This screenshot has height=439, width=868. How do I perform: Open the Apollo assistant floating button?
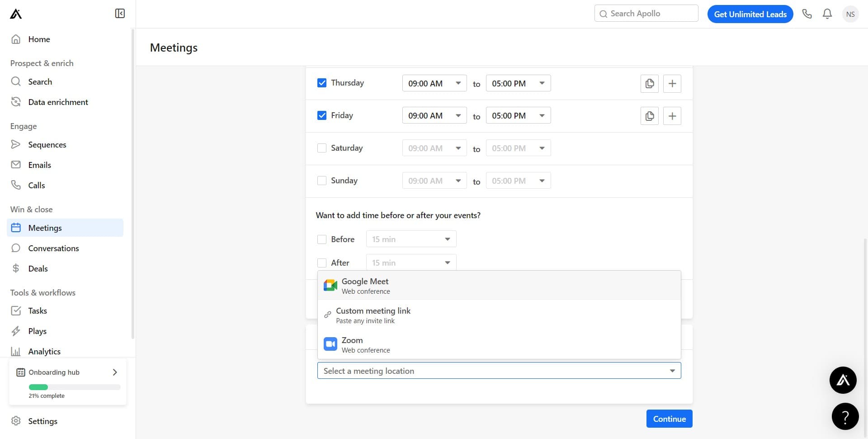coord(843,380)
